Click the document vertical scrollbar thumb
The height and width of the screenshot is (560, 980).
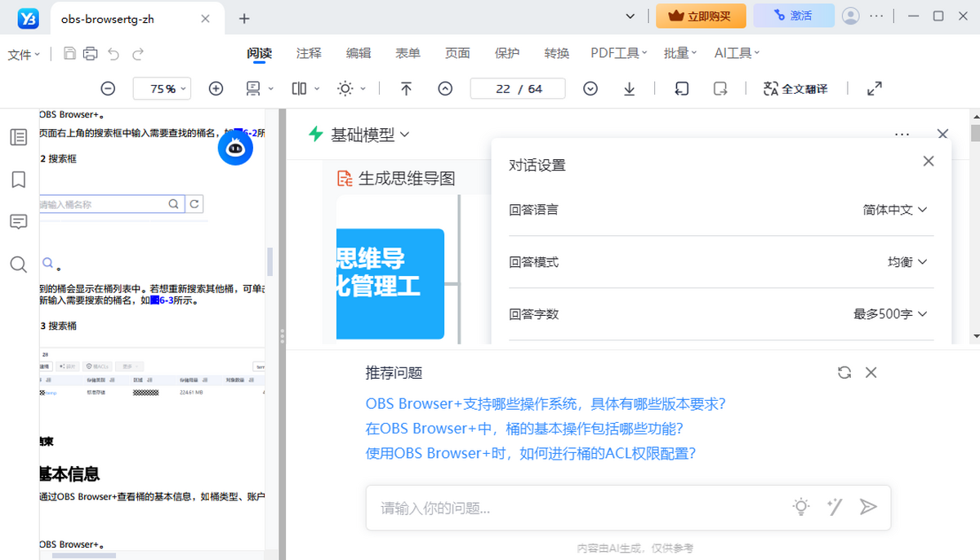[270, 261]
